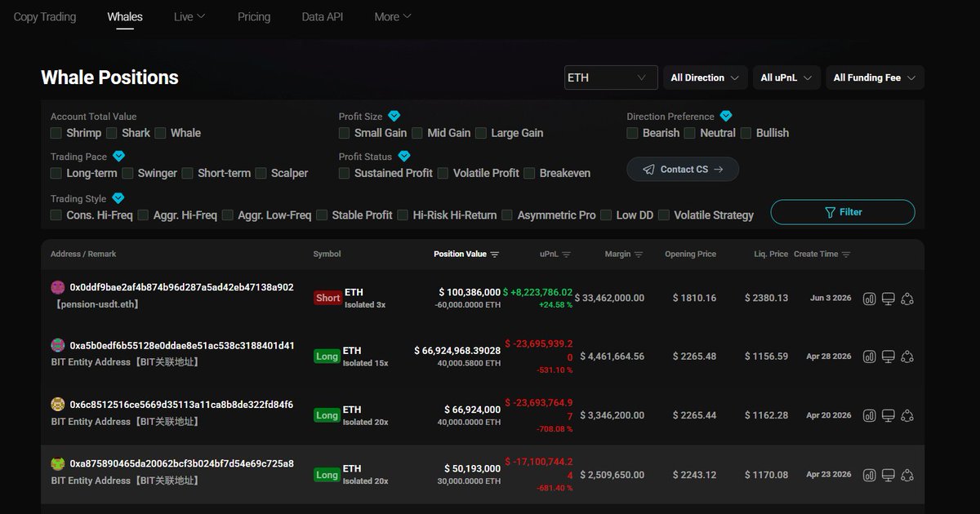
Task: Apply filters with the Filter button
Action: coord(843,212)
